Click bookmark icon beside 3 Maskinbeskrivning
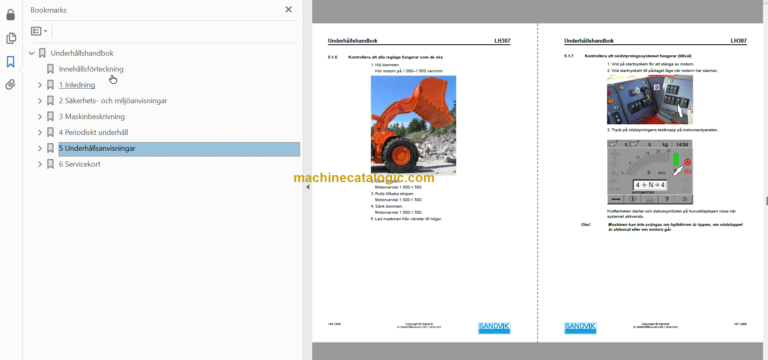Screen dimensions: 768x360 [50, 117]
